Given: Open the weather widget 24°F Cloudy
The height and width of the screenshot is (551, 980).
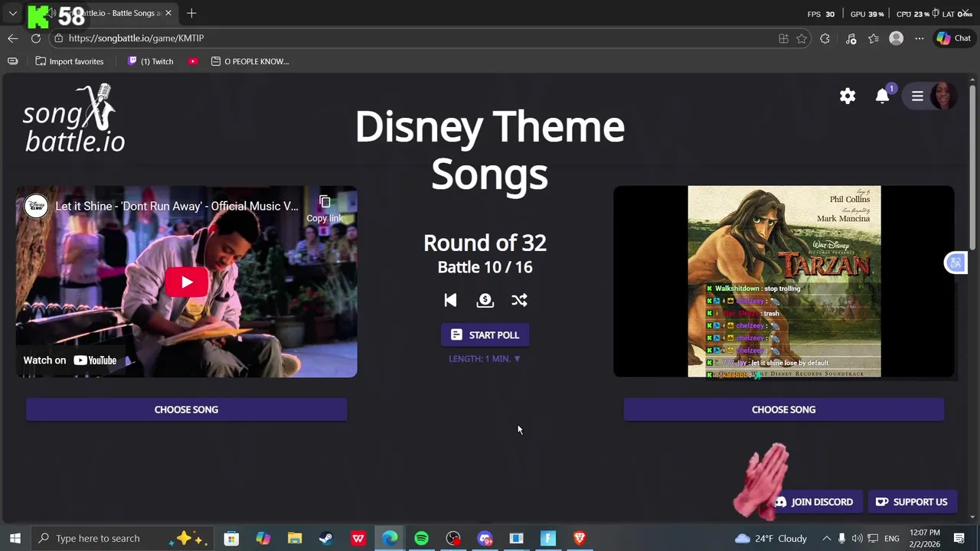Looking at the screenshot, I should point(771,538).
